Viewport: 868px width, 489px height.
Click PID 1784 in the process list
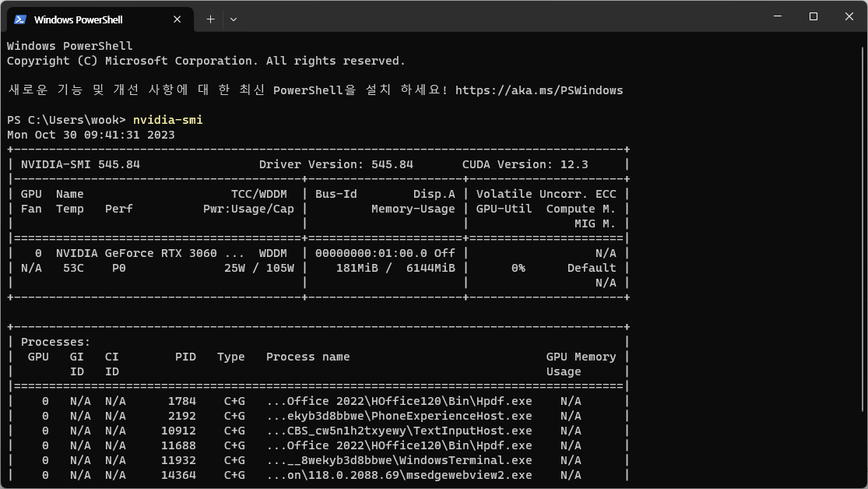click(x=182, y=402)
